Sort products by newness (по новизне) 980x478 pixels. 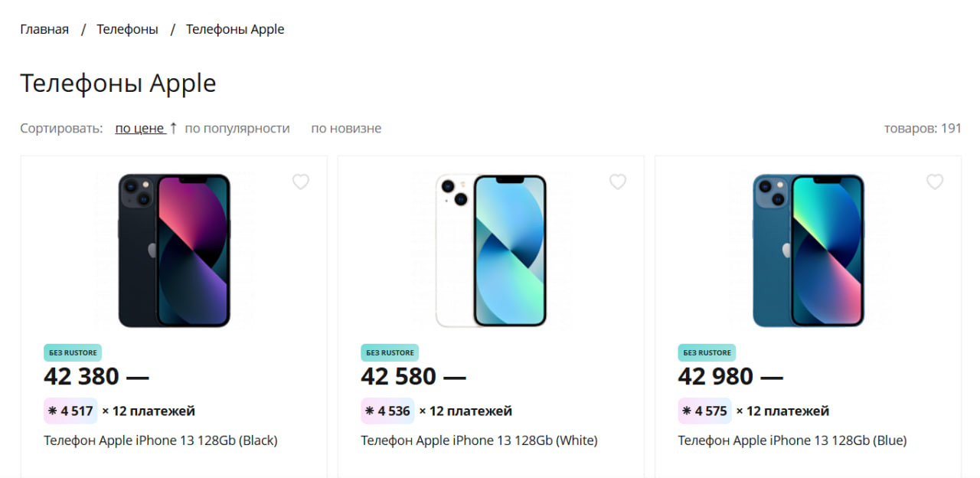pyautogui.click(x=346, y=128)
